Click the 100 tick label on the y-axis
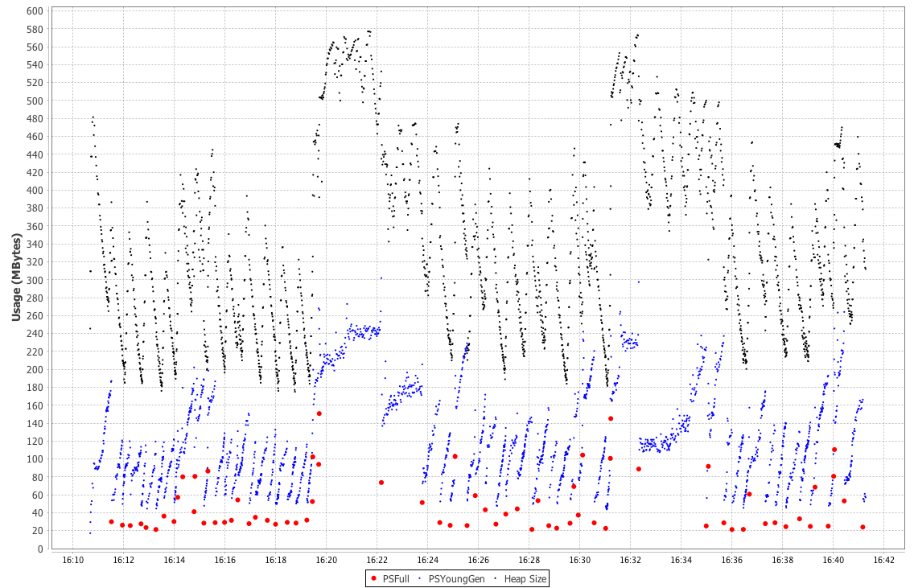Image resolution: width=914 pixels, height=588 pixels. (35, 459)
